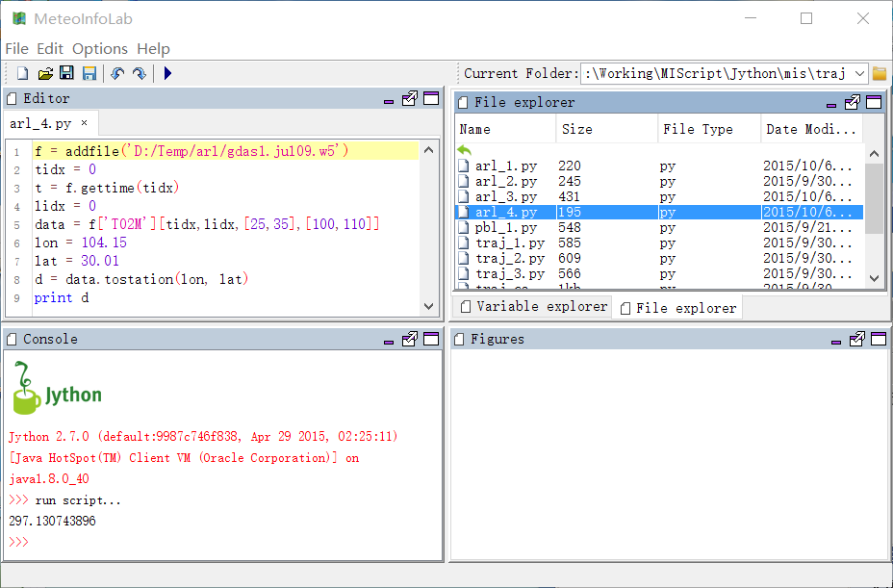
Task: Select arl_1.py in the file list
Action: click(659, 166)
